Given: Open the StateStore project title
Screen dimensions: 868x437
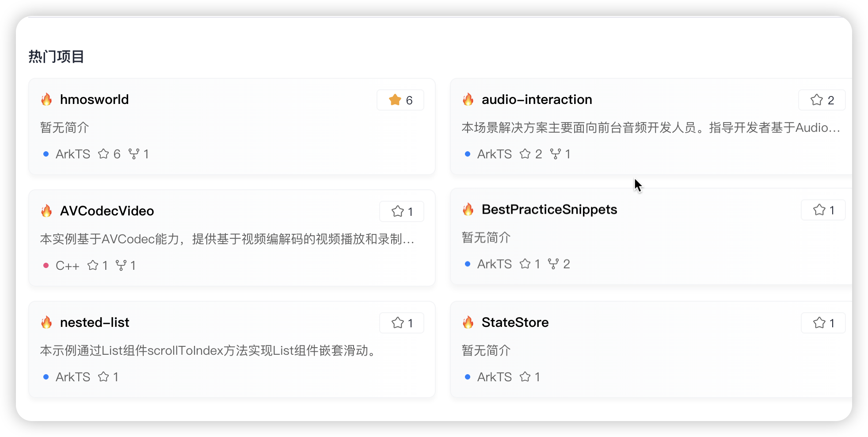Looking at the screenshot, I should click(x=515, y=322).
